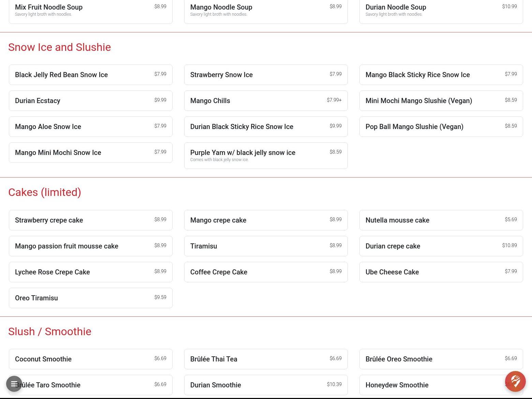Screen dimensions: 532x399
Task: Click the $9.59 Oreo Tiramisu price
Action: pos(160,297)
